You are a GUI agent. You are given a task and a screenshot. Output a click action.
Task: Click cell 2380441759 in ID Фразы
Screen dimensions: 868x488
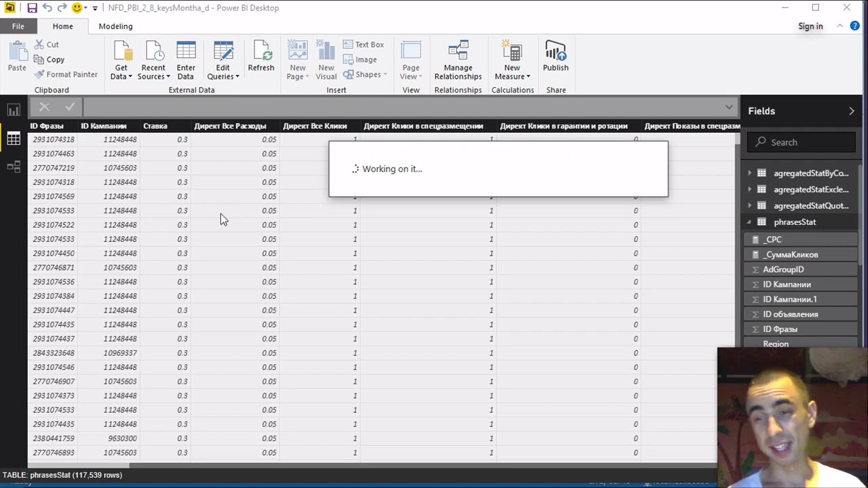click(54, 439)
